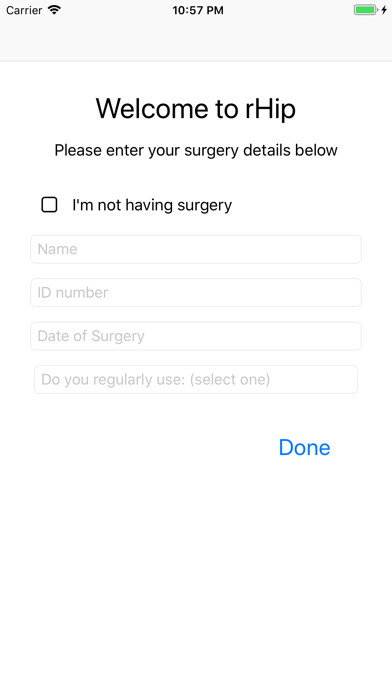Tap the word rHip in the title
Image resolution: width=392 pixels, height=696 pixels.
coord(270,109)
